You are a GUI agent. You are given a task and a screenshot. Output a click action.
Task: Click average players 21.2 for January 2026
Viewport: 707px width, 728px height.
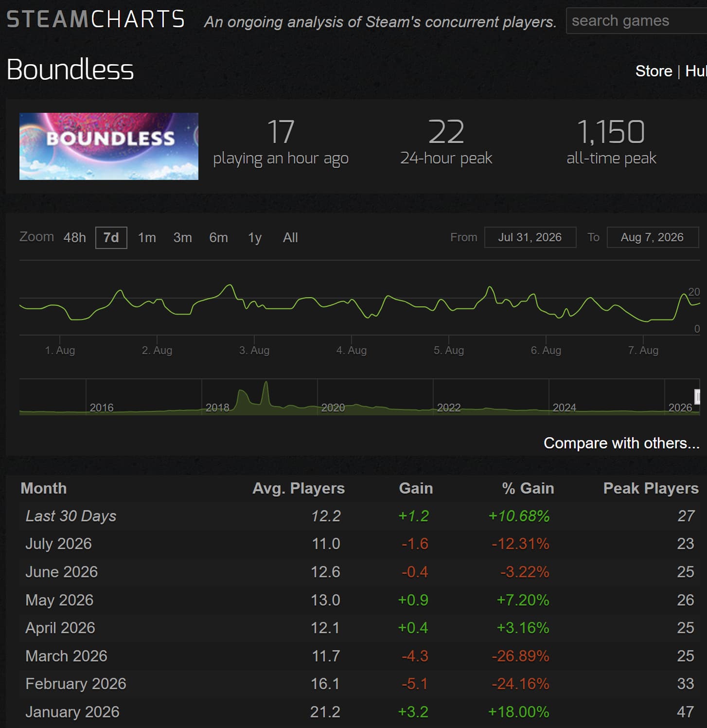[325, 712]
